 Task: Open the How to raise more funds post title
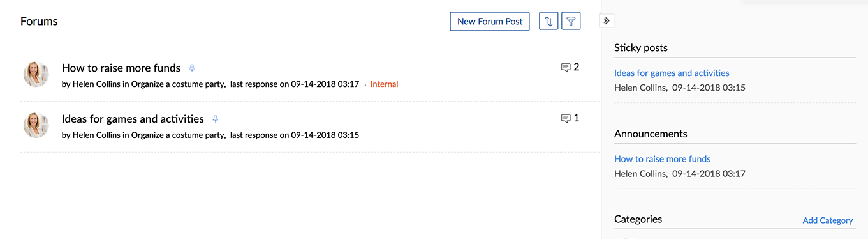coord(121,68)
